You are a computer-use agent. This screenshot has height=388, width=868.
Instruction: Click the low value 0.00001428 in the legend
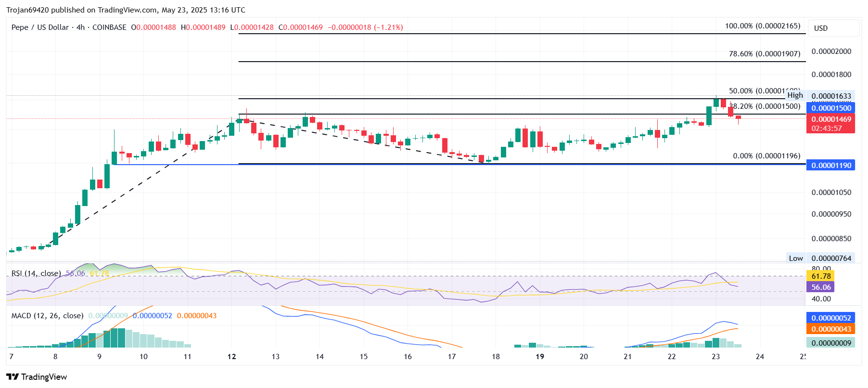[x=254, y=27]
